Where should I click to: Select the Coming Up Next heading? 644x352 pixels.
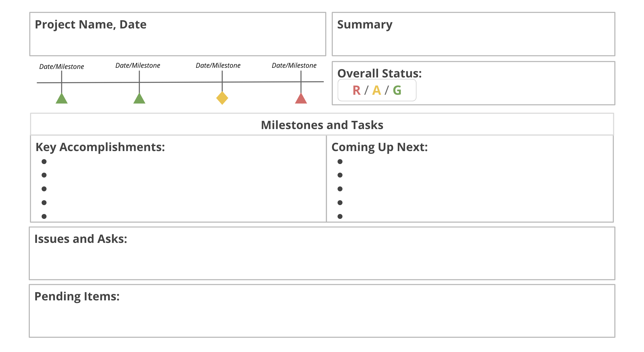[x=380, y=147]
